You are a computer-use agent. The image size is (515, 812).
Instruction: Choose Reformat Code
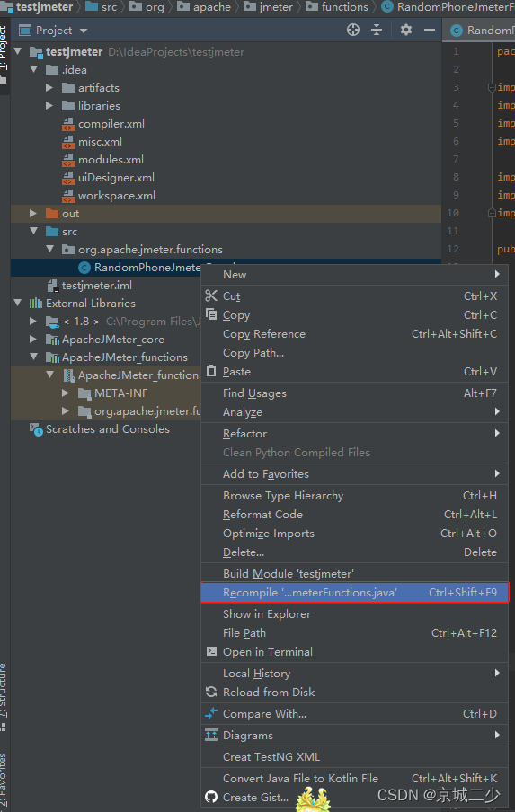pos(354,514)
